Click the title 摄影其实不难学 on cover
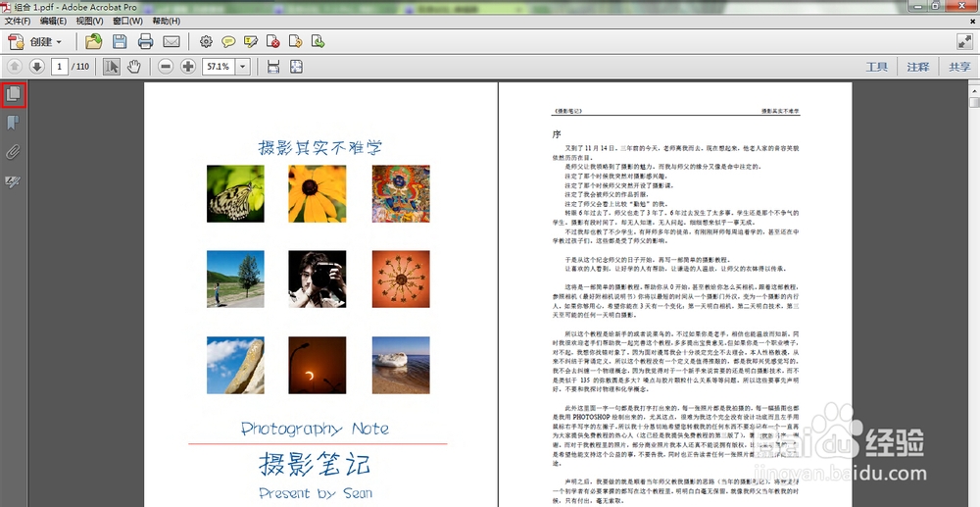 tap(320, 147)
